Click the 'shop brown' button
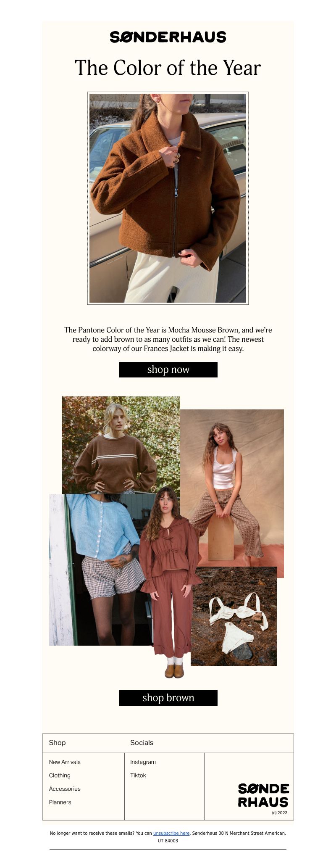Screen dimensions: 336x868 point(168,698)
